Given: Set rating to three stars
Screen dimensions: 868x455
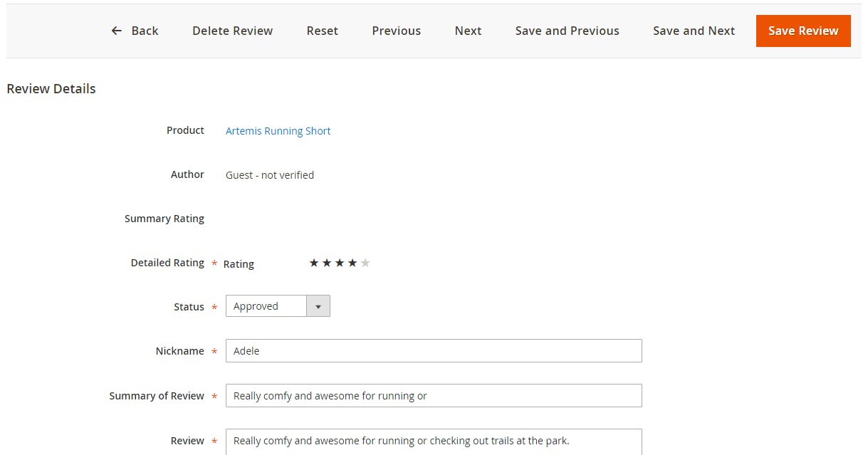Looking at the screenshot, I should (340, 263).
